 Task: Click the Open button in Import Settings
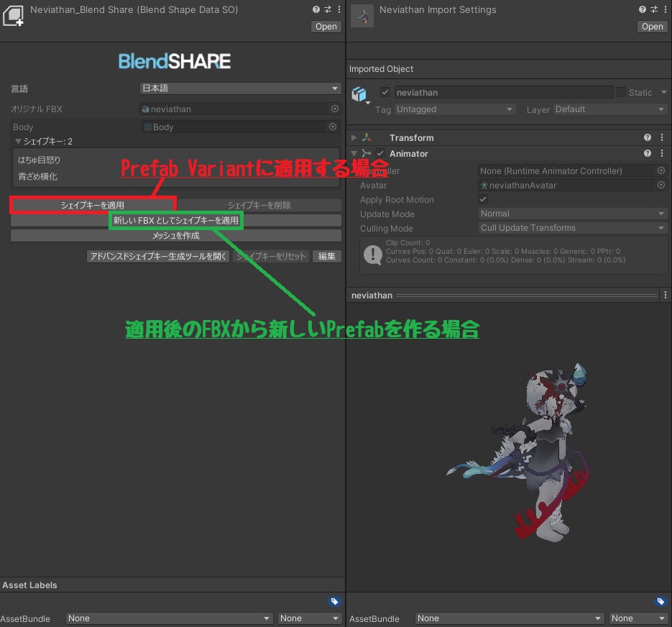(651, 27)
